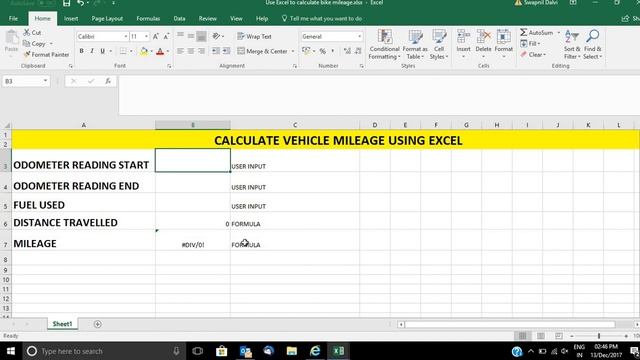Click the Insert Function fx button
This screenshot has width=640, height=360.
point(108,81)
